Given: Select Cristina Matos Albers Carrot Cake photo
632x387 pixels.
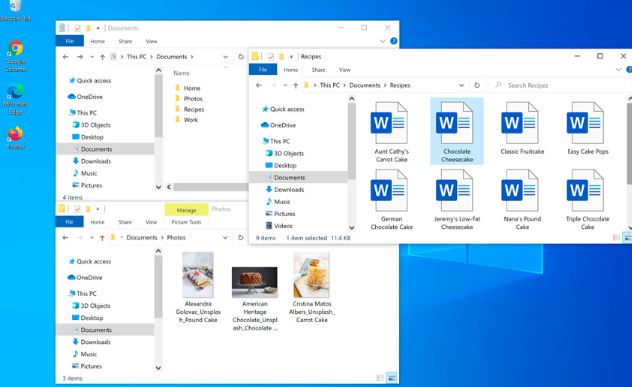Looking at the screenshot, I should tap(312, 287).
